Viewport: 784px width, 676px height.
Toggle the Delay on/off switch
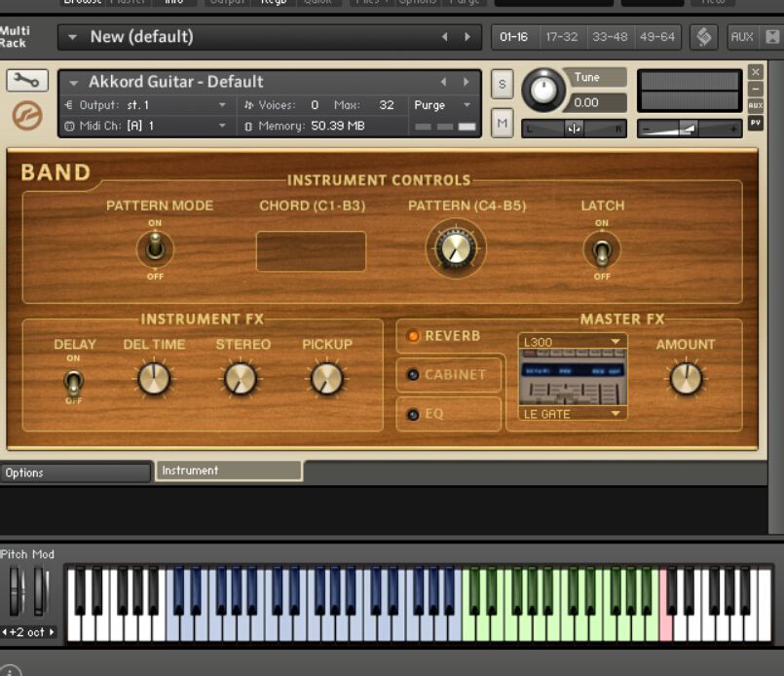73,380
